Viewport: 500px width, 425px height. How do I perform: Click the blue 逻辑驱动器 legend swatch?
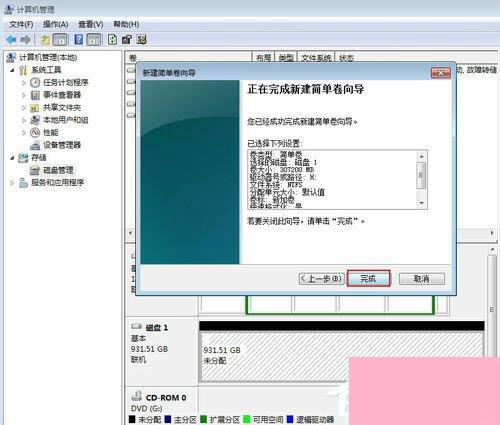[x=290, y=419]
